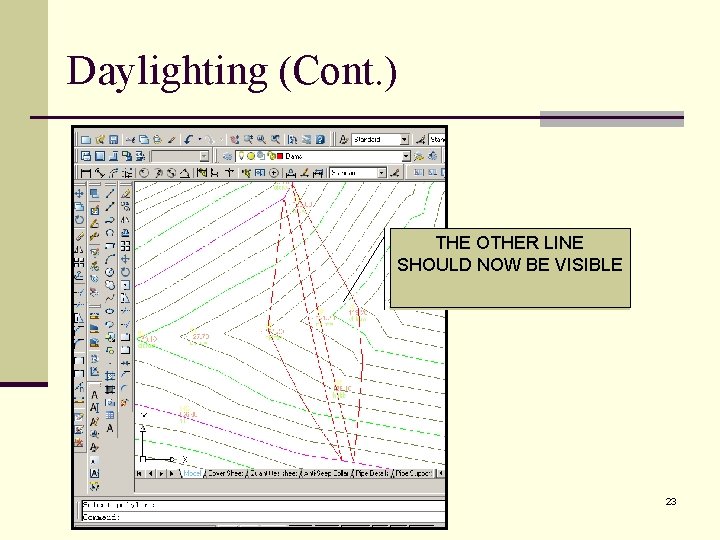720x540 pixels.
Task: Switch to the Pipe Details layout tab
Action: click(x=372, y=473)
